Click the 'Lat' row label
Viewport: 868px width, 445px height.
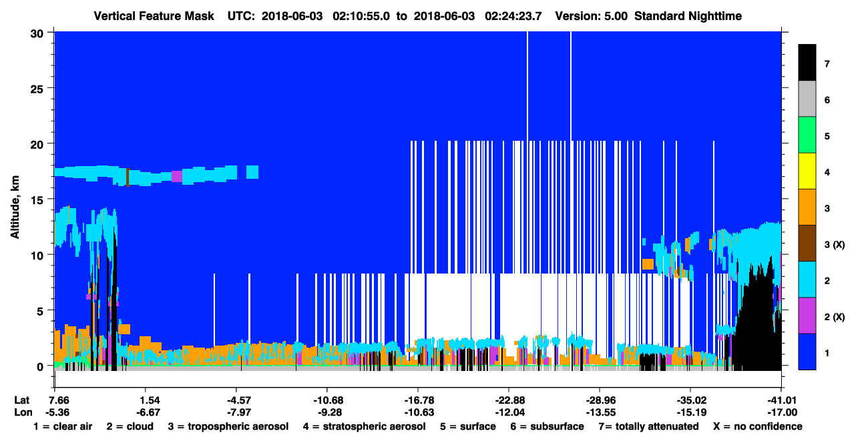tap(23, 400)
